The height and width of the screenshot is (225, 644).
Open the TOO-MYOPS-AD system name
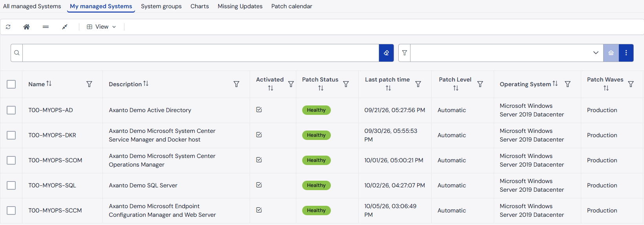(51, 110)
